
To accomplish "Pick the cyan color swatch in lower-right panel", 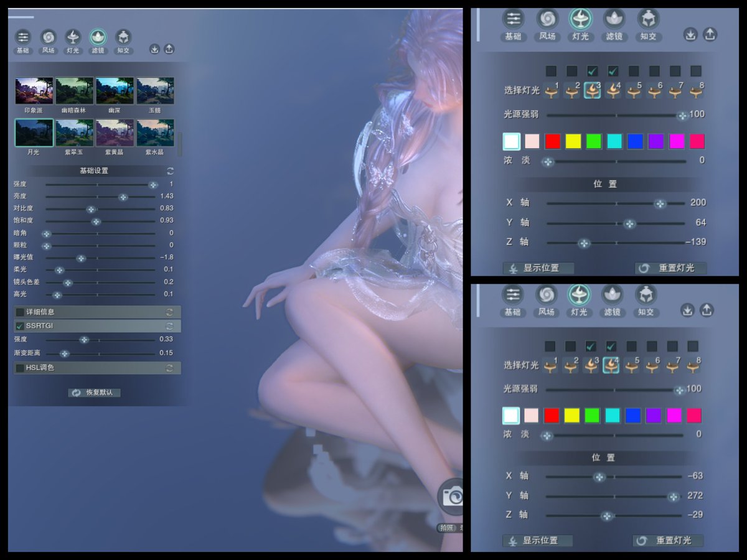I will pos(613,415).
